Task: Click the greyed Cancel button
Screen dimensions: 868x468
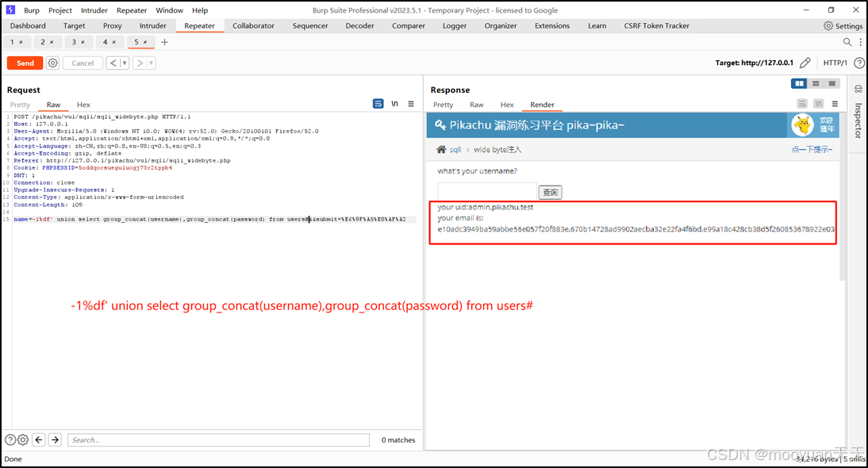Action: [83, 63]
